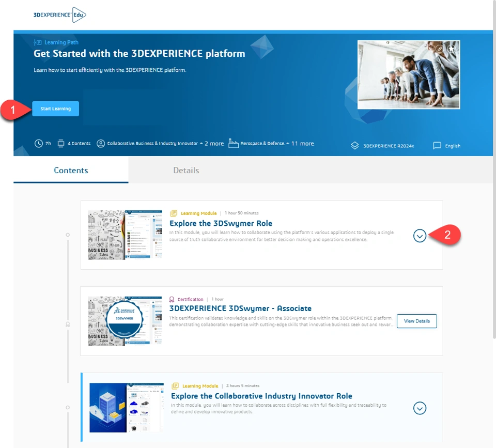Click the 7h duration text
This screenshot has height=448, width=496.
point(48,143)
